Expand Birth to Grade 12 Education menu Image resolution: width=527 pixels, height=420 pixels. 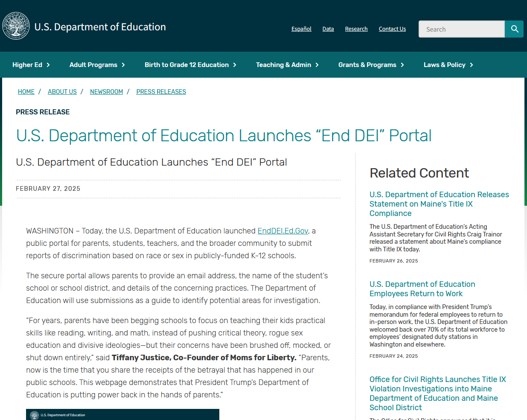point(191,65)
